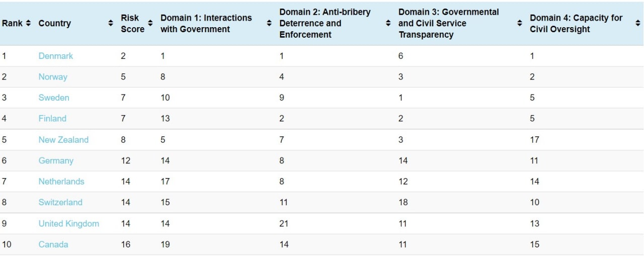
Task: Open the Canada country link
Action: (x=53, y=244)
